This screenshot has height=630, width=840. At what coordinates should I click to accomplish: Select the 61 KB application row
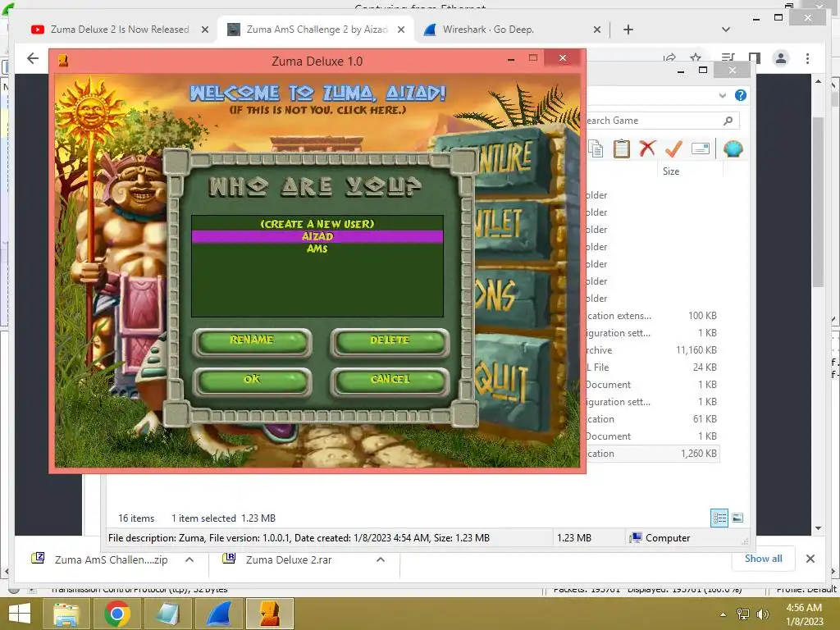point(652,419)
